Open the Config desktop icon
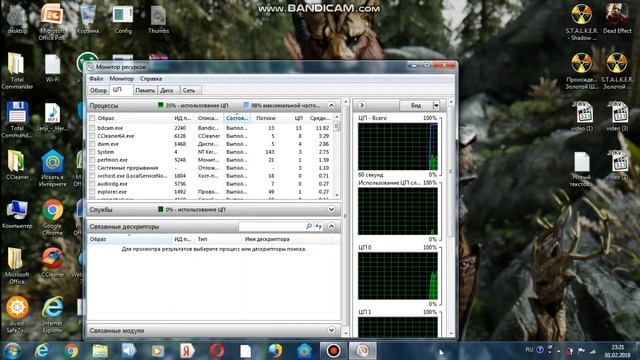 click(123, 19)
